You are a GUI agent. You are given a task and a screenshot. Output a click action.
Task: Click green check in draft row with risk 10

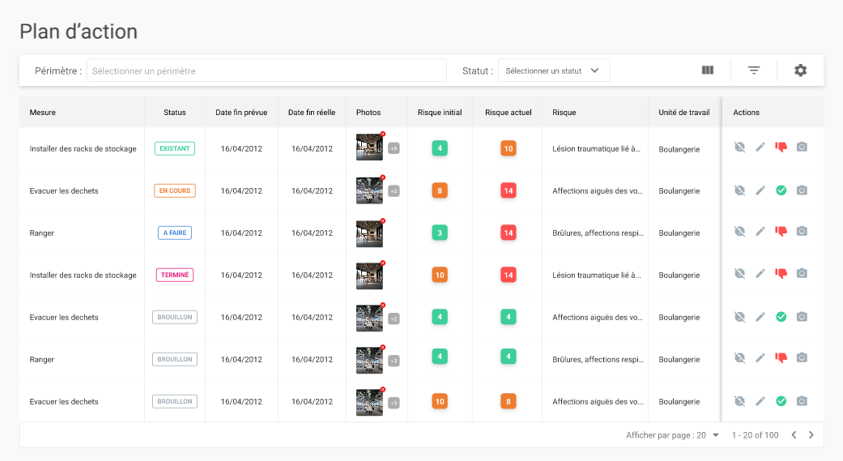781,401
